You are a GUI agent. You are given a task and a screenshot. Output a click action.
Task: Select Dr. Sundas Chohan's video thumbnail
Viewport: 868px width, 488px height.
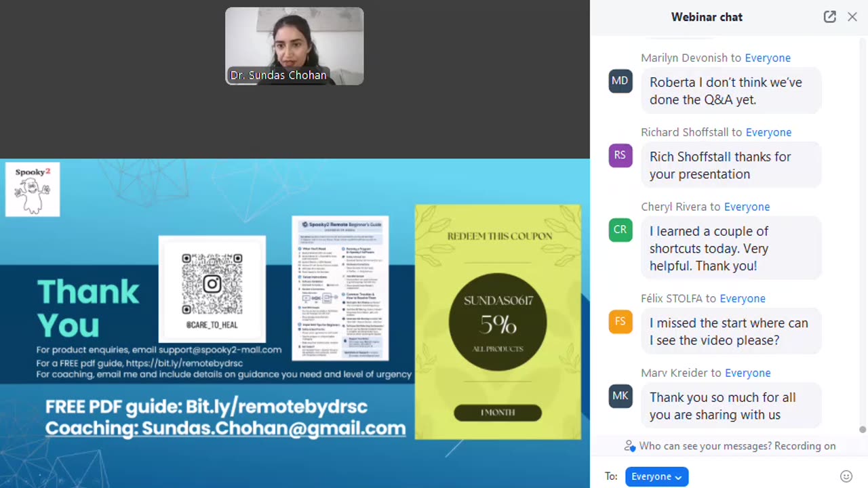pos(294,46)
